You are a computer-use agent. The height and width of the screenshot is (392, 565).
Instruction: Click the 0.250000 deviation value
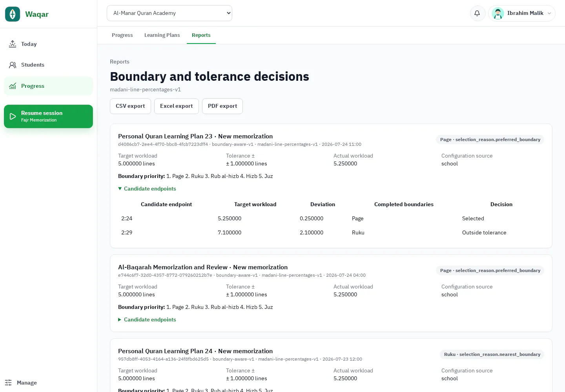click(x=312, y=218)
